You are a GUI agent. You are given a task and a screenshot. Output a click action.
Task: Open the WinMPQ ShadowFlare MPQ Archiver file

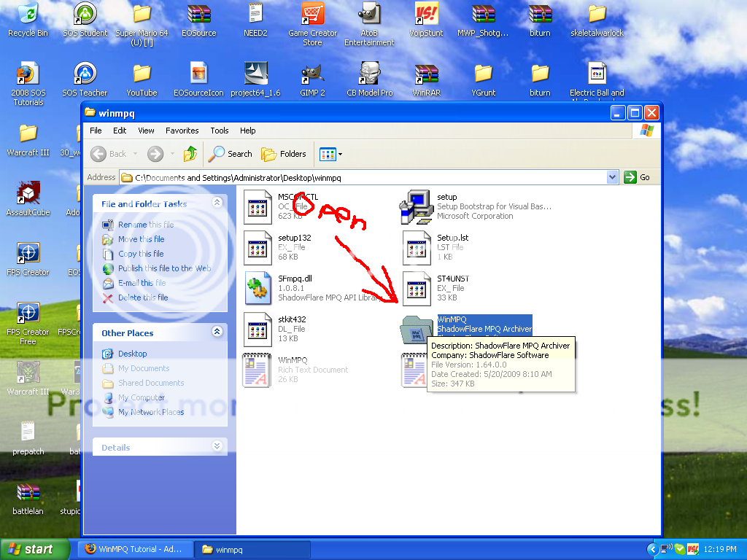(415, 330)
